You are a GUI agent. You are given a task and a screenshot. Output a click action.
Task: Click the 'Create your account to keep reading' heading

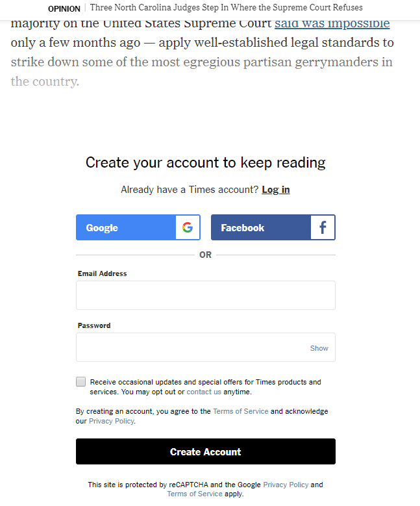[x=206, y=162]
